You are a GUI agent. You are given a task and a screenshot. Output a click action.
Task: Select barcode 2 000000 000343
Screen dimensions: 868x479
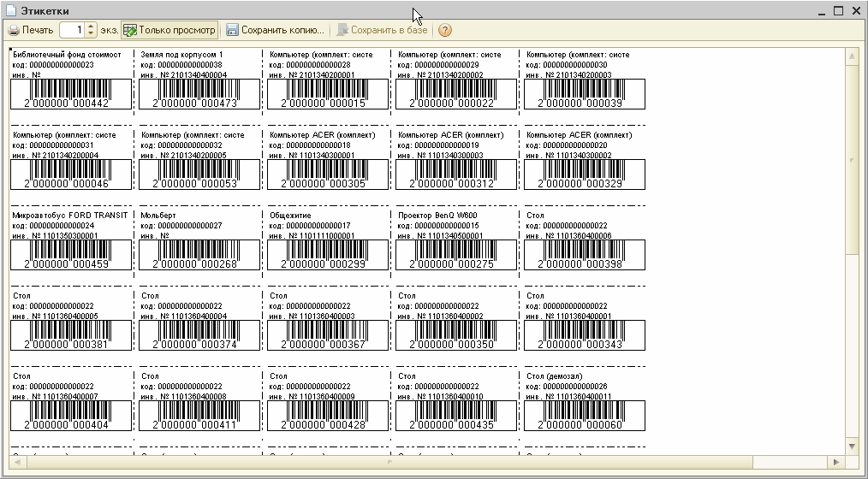[x=585, y=335]
